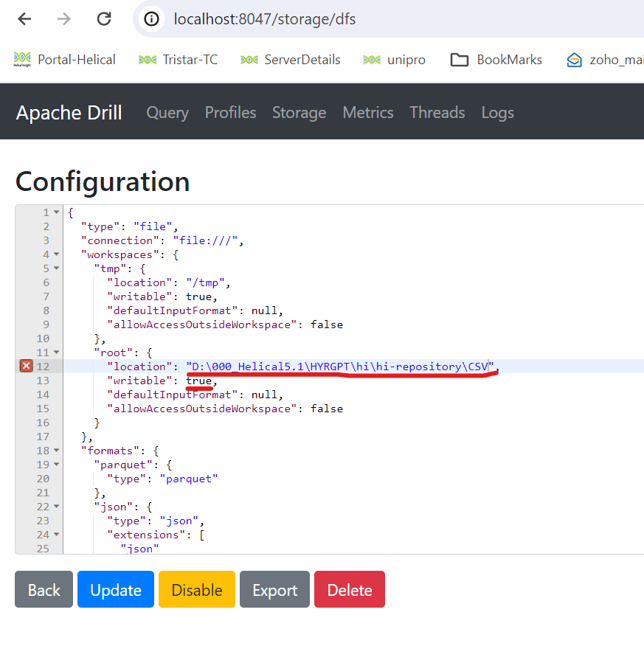Collapse the extensions array on line 24
Screen dimensions: 644x646
coord(57,535)
